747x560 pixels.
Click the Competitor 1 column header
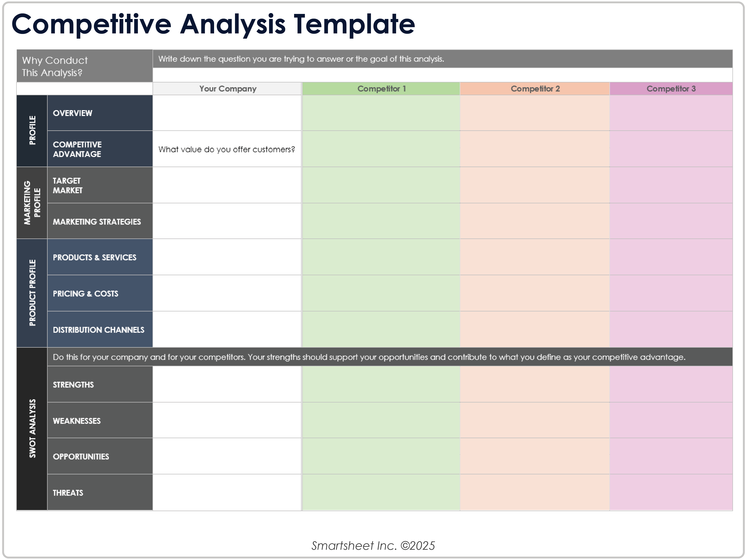click(x=381, y=89)
